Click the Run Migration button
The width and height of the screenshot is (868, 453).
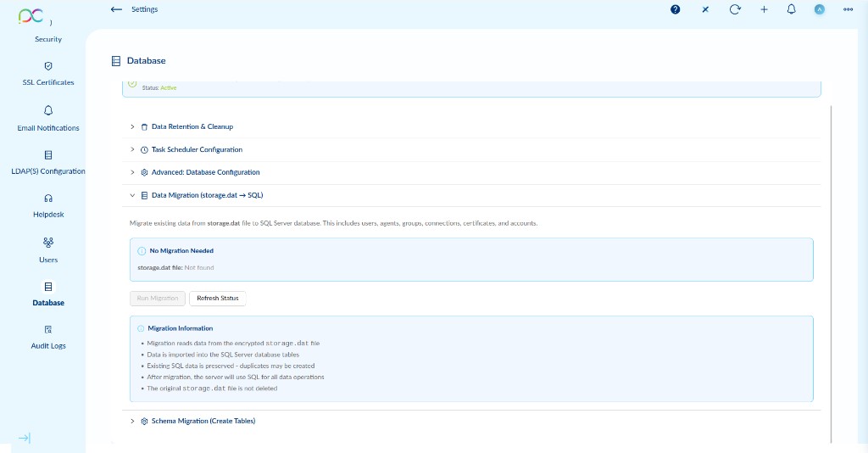[158, 298]
